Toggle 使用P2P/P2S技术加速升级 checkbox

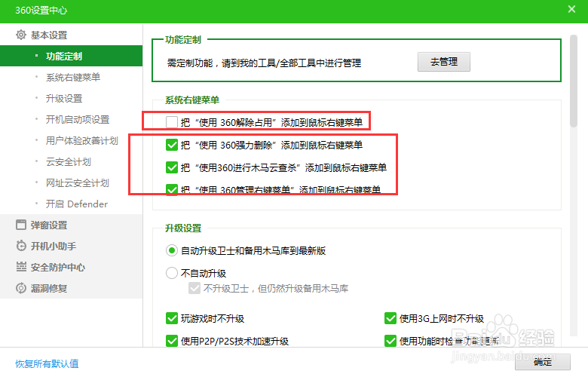tap(172, 341)
